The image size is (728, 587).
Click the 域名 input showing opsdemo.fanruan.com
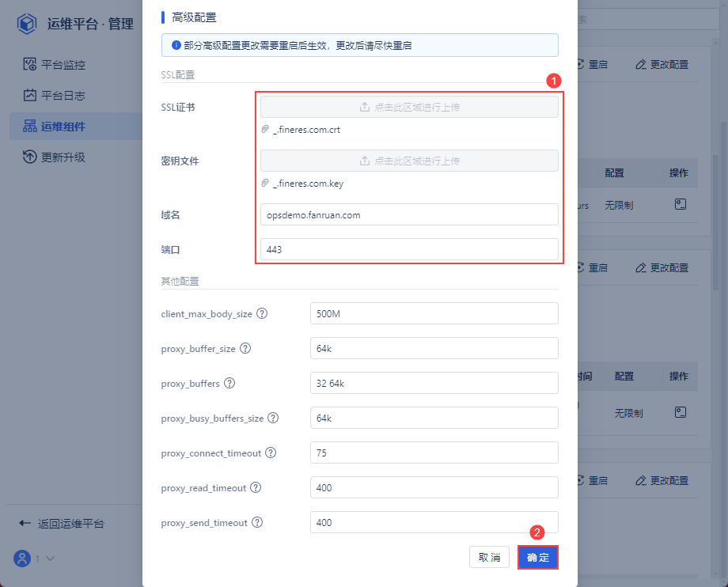[408, 214]
